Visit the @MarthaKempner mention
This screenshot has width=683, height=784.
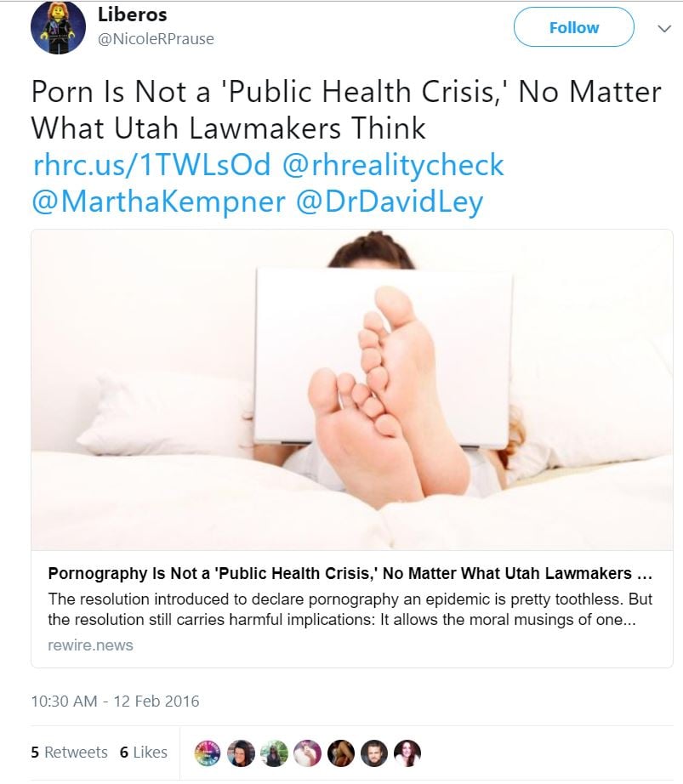click(x=158, y=202)
